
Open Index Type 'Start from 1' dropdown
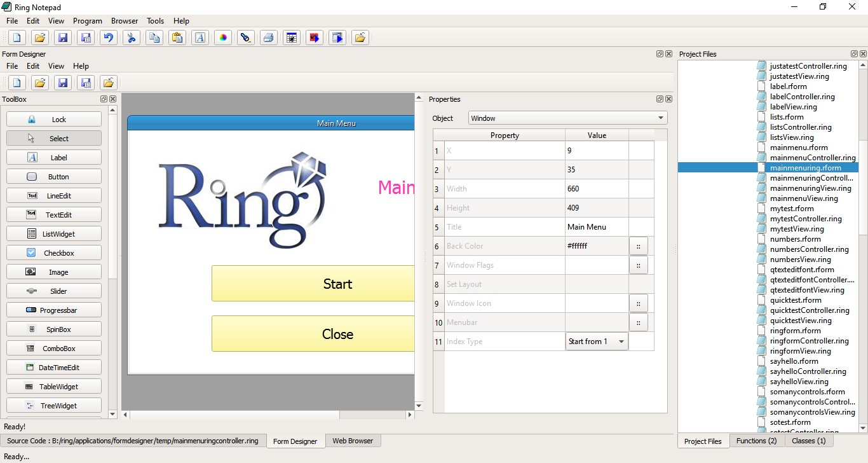click(x=597, y=342)
